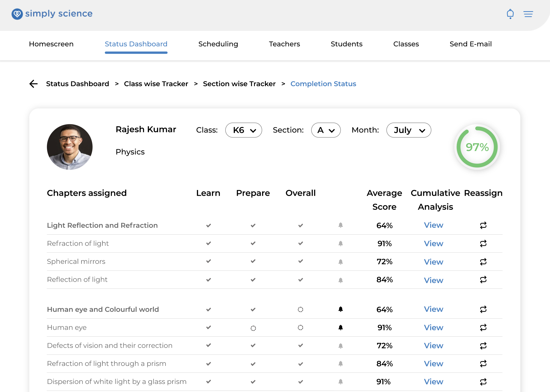Click the pending Overall circle in Human eye row

click(300, 328)
